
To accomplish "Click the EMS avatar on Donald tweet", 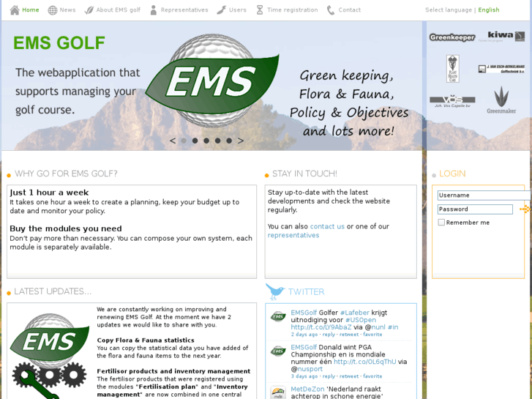I will click(x=278, y=351).
